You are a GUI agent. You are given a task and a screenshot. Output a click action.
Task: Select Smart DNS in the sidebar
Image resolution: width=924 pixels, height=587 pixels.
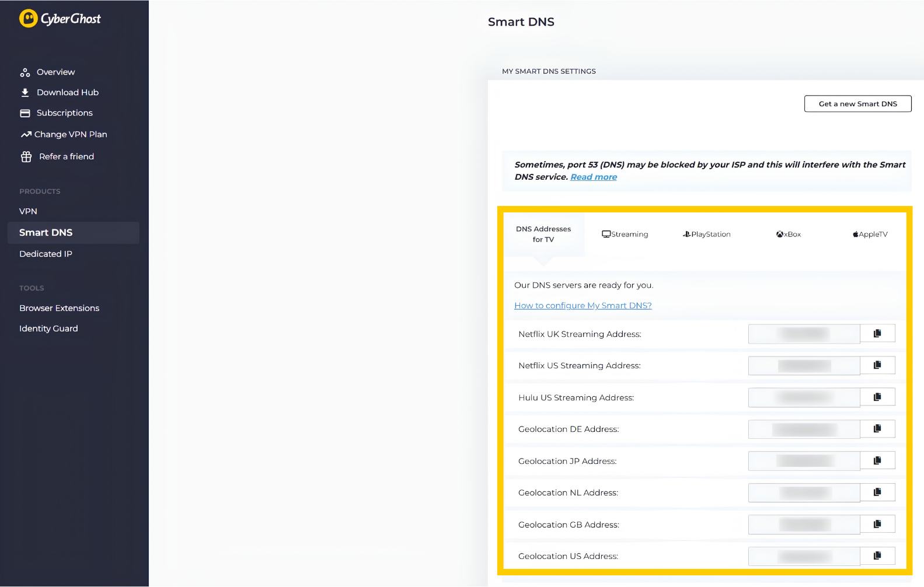[74, 233]
